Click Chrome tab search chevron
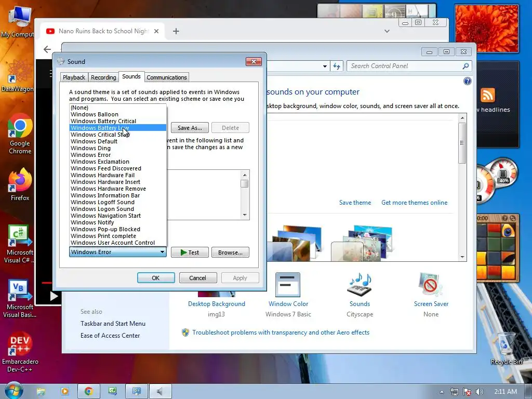This screenshot has width=532, height=399. pos(387,31)
